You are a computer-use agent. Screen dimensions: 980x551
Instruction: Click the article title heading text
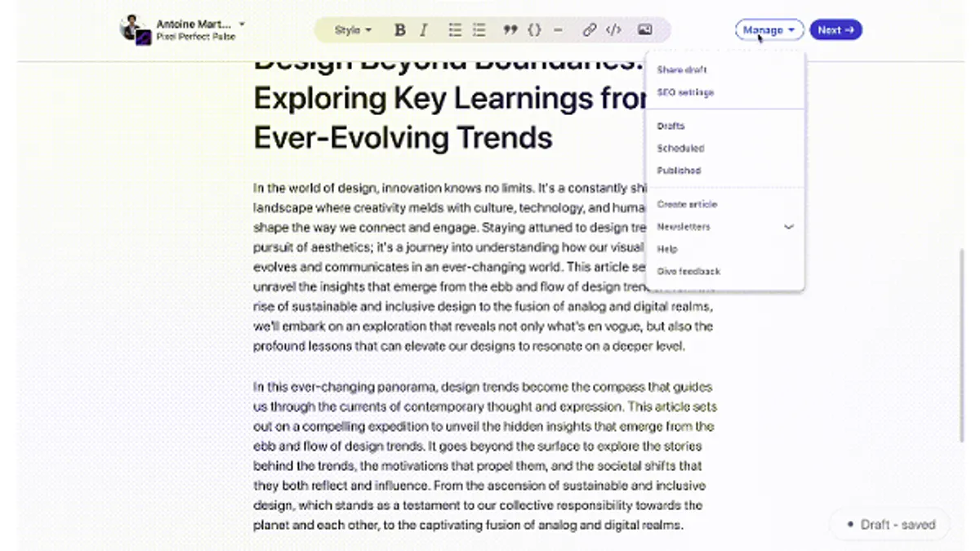(x=449, y=101)
